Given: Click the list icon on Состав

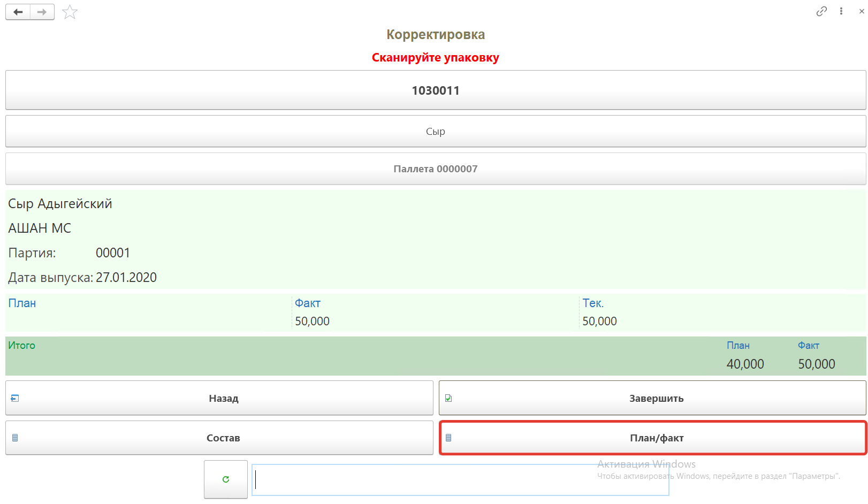Looking at the screenshot, I should [x=15, y=438].
